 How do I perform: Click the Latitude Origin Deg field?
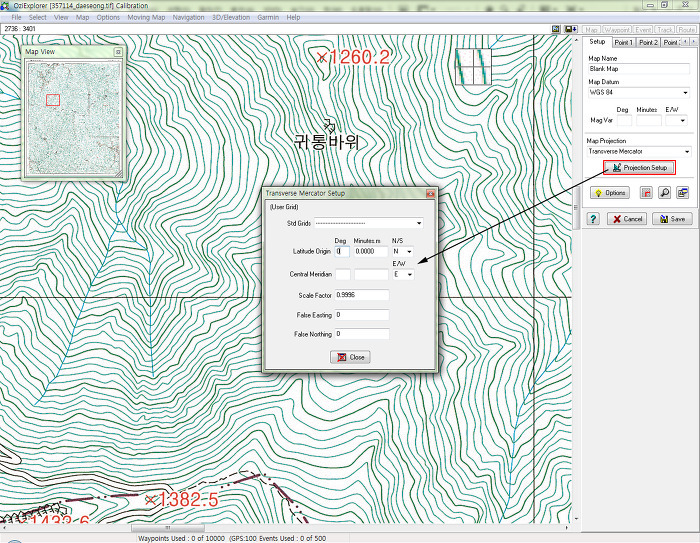coord(342,252)
